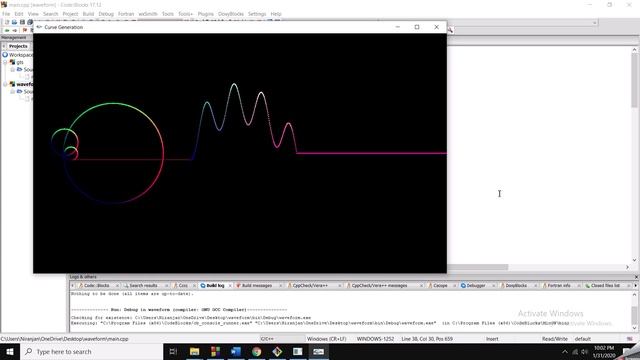
Task: Click the search tool icon beside Curve window
Action: tap(450, 30)
